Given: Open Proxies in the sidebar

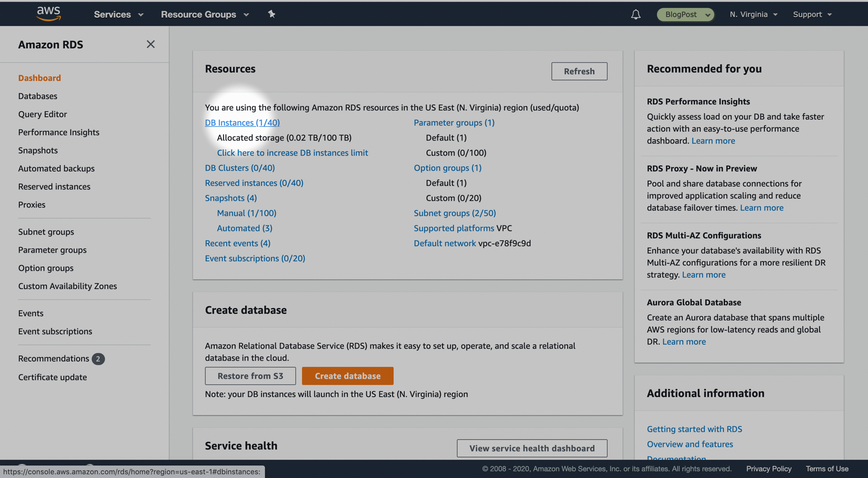Looking at the screenshot, I should point(32,205).
